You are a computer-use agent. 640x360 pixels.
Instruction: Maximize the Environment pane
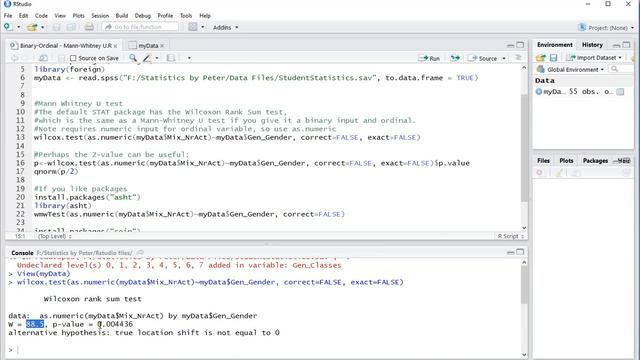(627, 45)
